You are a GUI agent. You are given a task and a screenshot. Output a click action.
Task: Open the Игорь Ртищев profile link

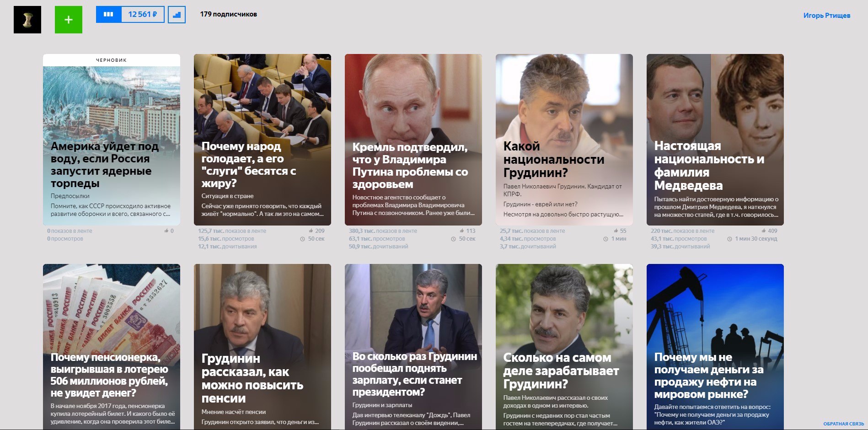[x=827, y=16]
